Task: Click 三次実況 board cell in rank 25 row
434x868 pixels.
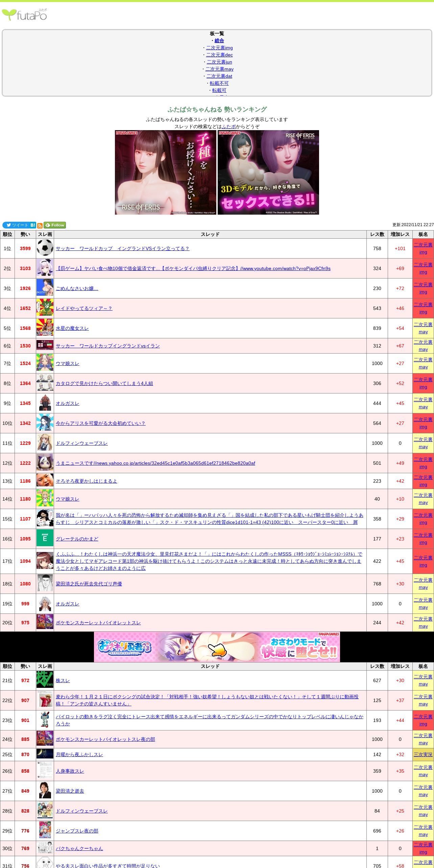Action: click(x=423, y=754)
